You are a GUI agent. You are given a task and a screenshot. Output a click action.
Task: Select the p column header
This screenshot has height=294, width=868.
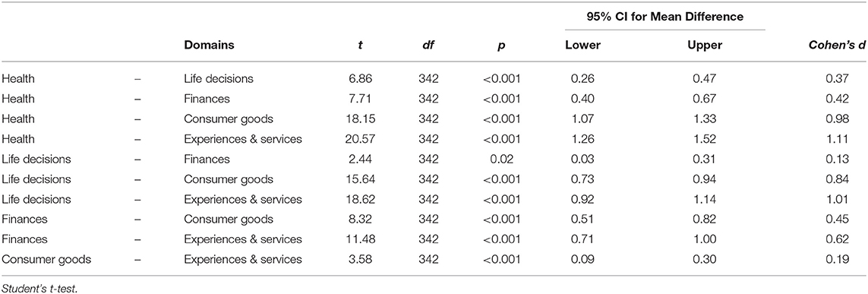pyautogui.click(x=503, y=47)
